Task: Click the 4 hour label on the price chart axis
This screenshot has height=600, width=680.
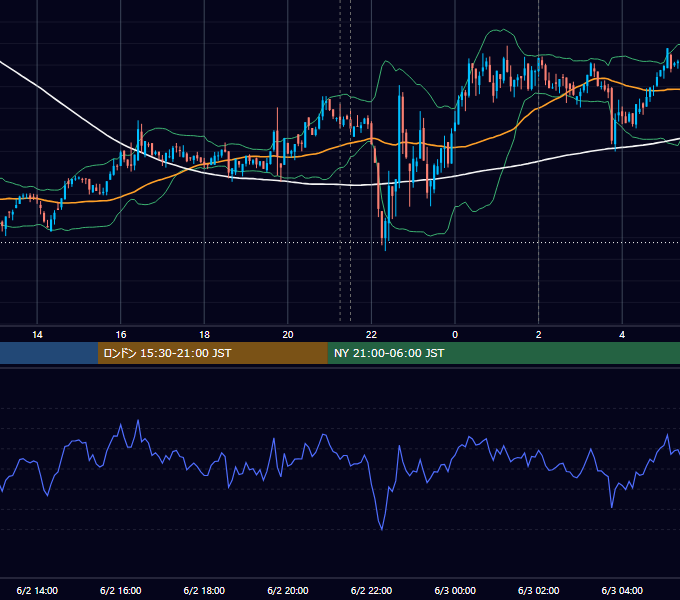Action: point(622,335)
